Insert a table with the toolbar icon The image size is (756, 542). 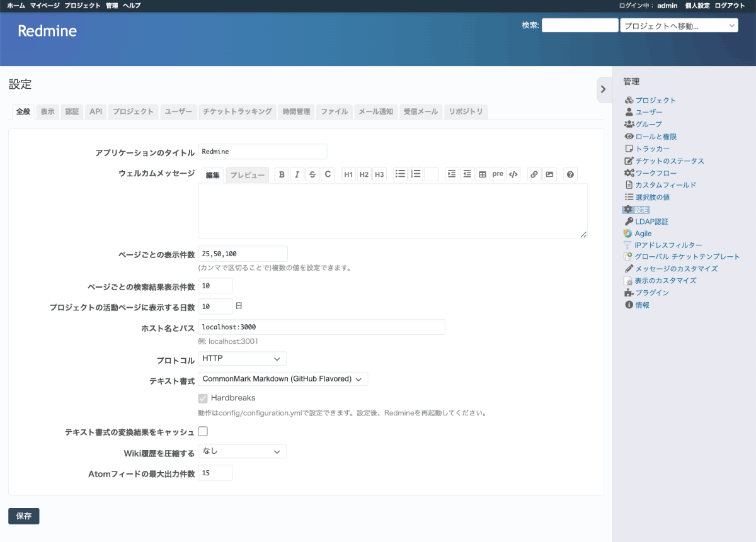[x=483, y=174]
